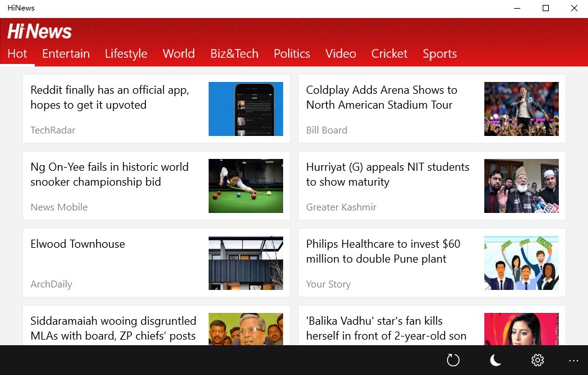Click the snooker table thumbnail
This screenshot has width=588, height=375.
(x=246, y=186)
